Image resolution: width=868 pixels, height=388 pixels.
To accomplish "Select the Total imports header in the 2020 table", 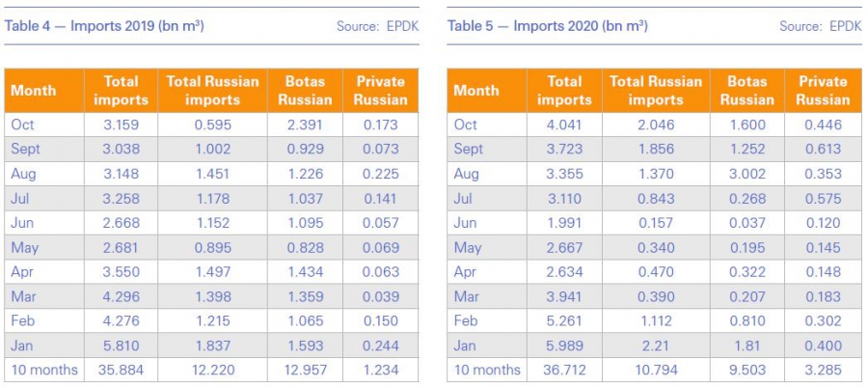I will (564, 91).
